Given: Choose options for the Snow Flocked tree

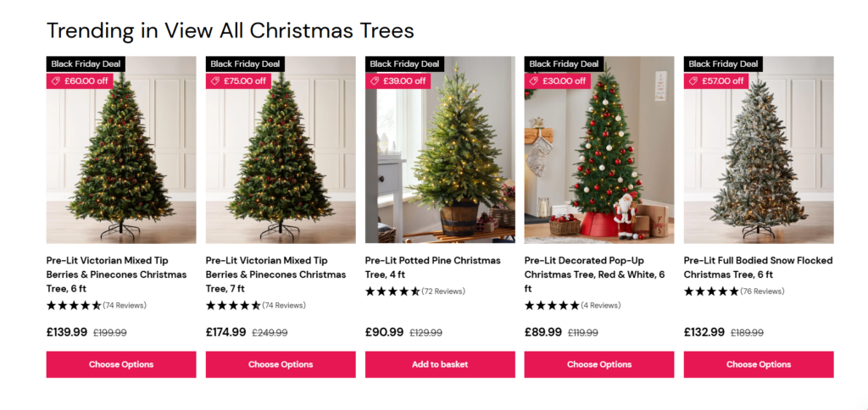Looking at the screenshot, I should tap(759, 364).
